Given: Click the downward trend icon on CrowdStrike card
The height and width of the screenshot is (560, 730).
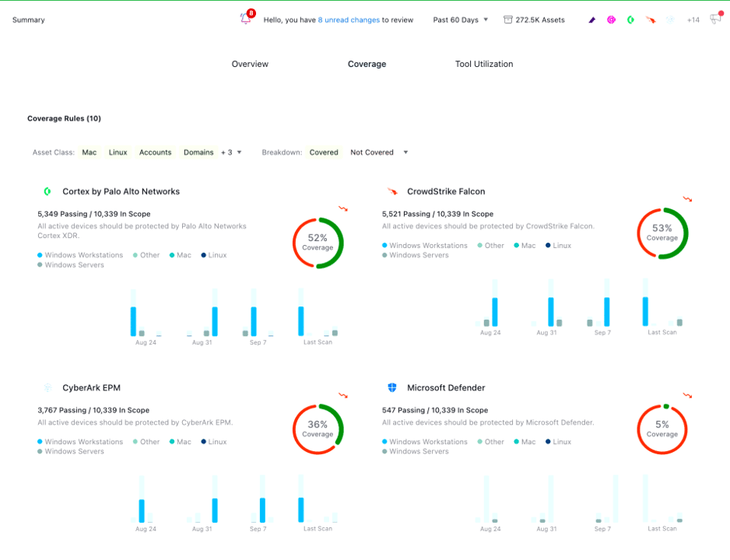Looking at the screenshot, I should (x=688, y=198).
